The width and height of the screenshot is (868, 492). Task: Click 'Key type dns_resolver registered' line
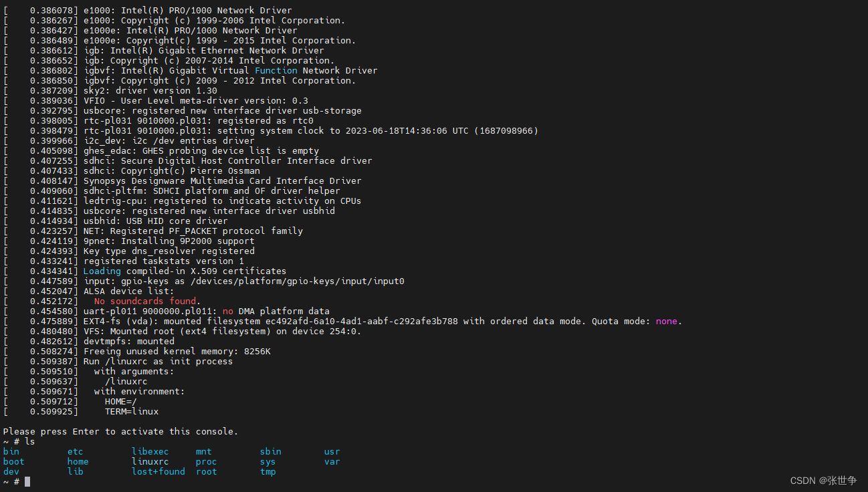(169, 251)
